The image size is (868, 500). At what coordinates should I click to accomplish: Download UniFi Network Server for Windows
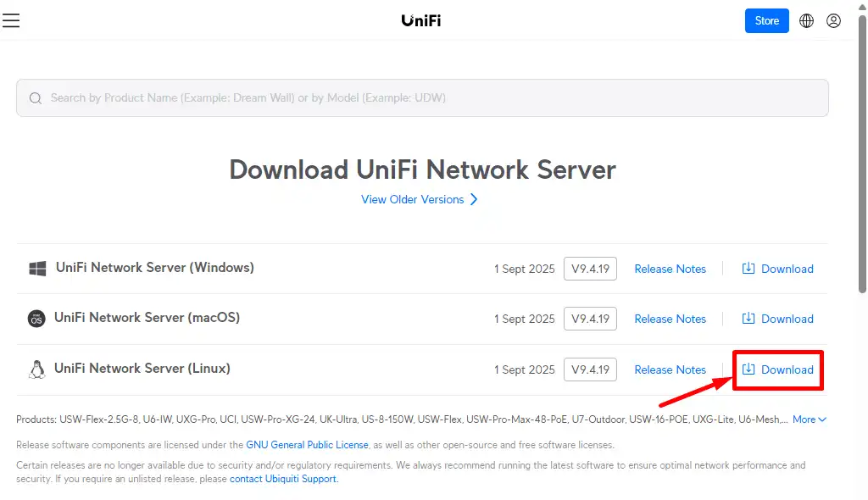[777, 269]
